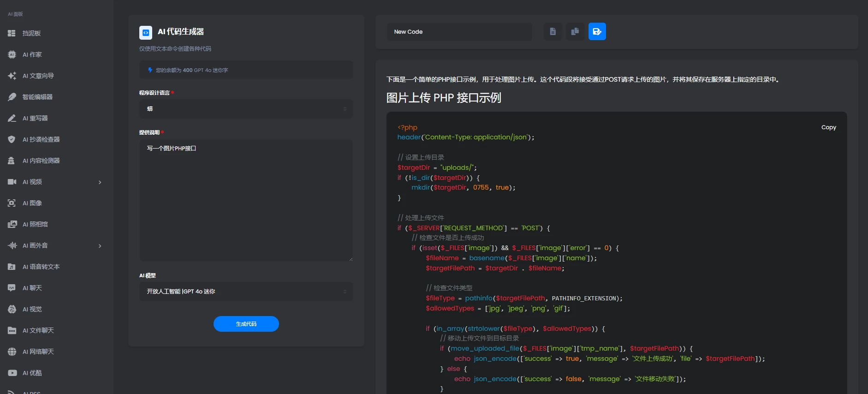Viewport: 868px width, 394px height.
Task: Go to AI 聊天 menu item
Action: click(32, 288)
